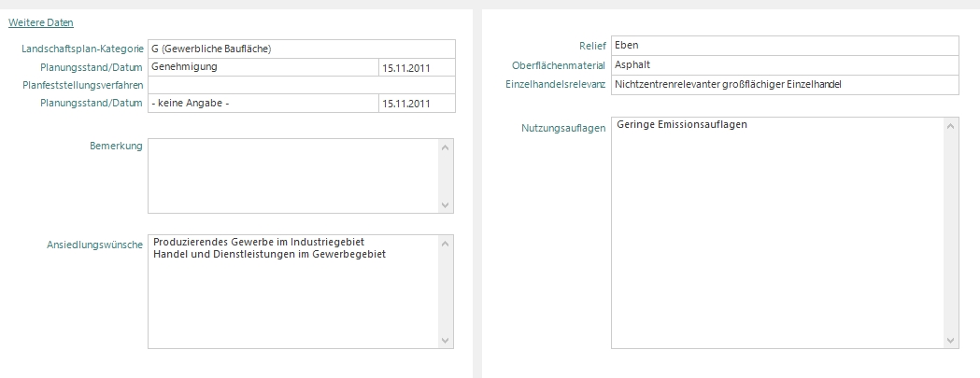The height and width of the screenshot is (378, 980).
Task: Click scroll up arrow in Ansiedlungswünsche box
Action: pyautogui.click(x=446, y=243)
